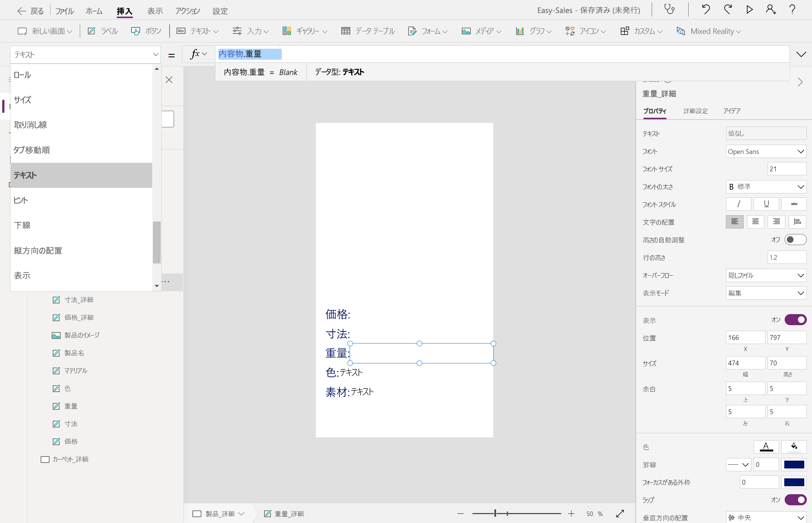Viewport: 812px width, 523px height.
Task: Click the Redo arrow icon
Action: pyautogui.click(x=728, y=10)
